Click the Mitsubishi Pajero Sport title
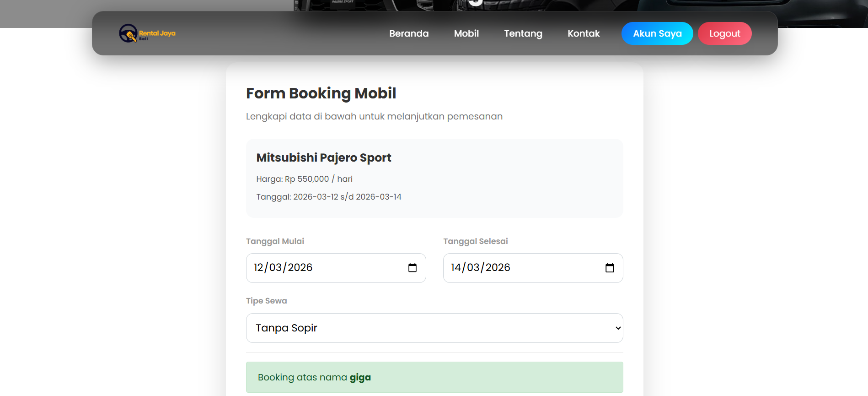 click(323, 157)
